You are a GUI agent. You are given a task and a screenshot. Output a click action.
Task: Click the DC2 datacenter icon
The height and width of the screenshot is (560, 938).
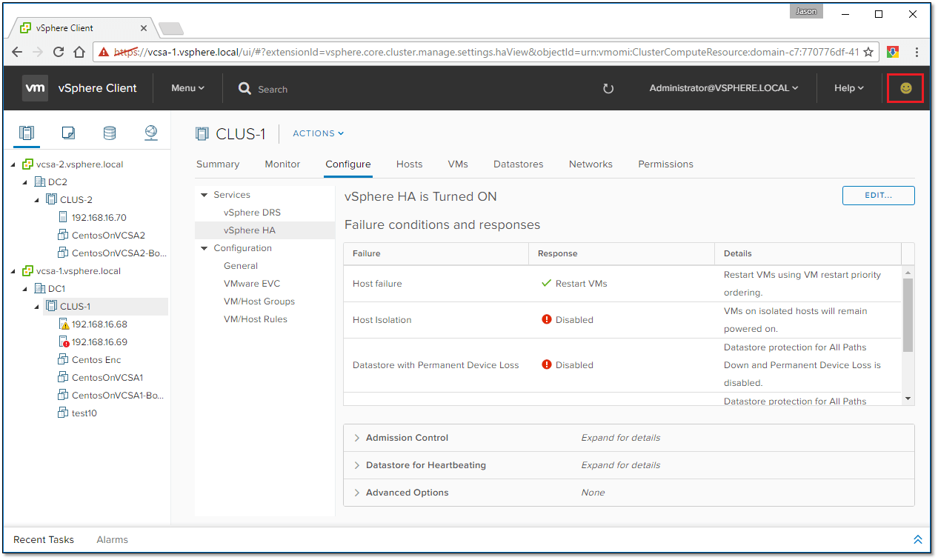40,182
